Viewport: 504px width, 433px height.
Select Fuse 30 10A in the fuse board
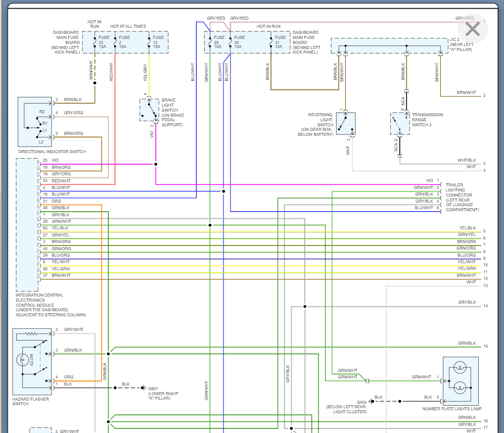235,42
